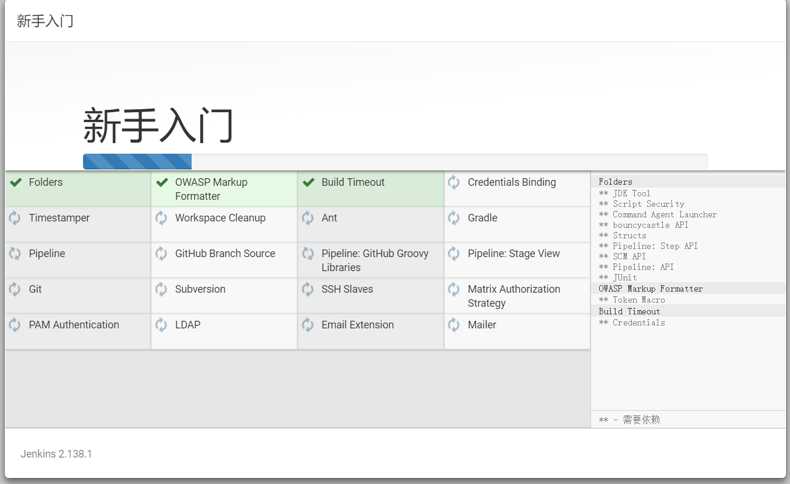This screenshot has height=484, width=790.
Task: Click the spinner icon beside SSH Slaves
Action: (308, 290)
